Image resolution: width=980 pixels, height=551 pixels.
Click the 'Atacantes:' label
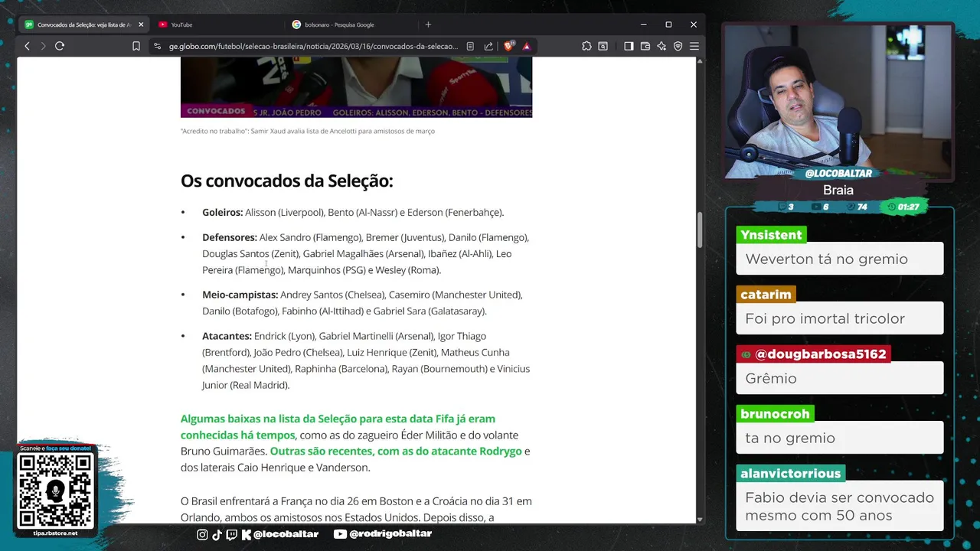[x=227, y=336]
